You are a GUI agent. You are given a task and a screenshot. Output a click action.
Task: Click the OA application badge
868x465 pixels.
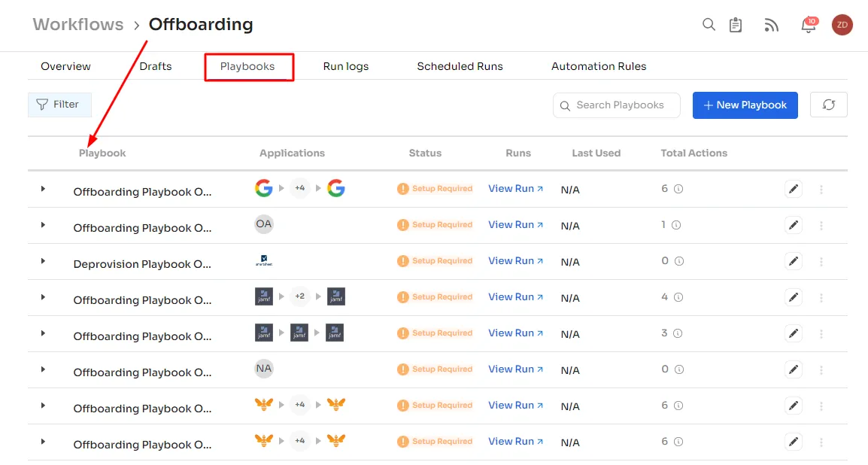click(x=263, y=224)
